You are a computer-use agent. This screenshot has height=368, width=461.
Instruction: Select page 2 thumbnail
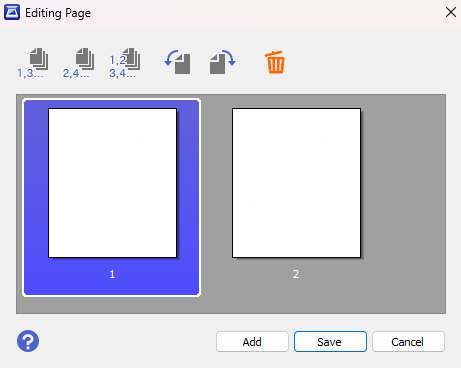296,183
